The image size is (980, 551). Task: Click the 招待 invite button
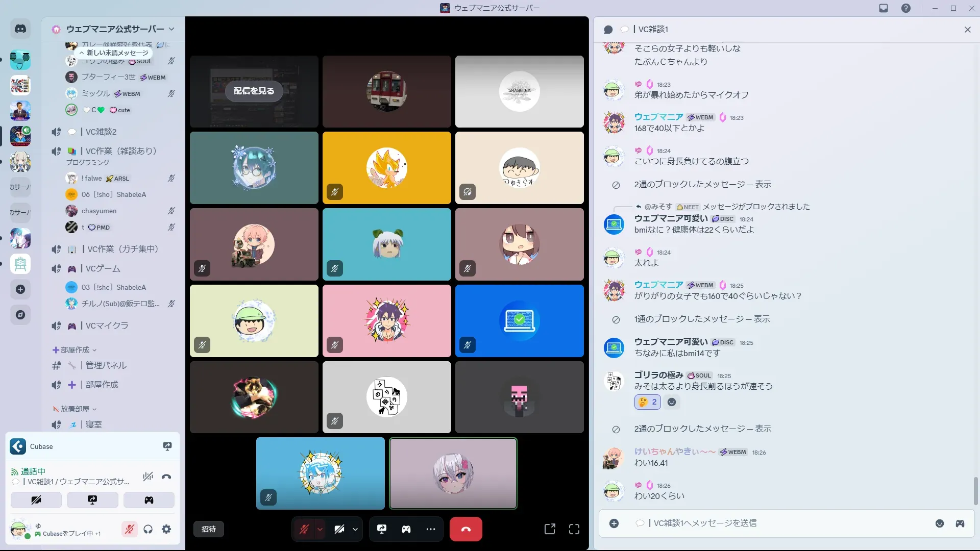[209, 529]
